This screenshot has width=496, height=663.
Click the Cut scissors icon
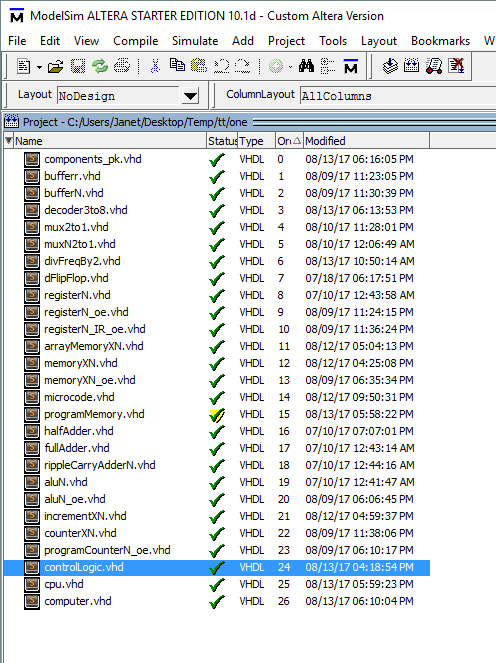155,66
